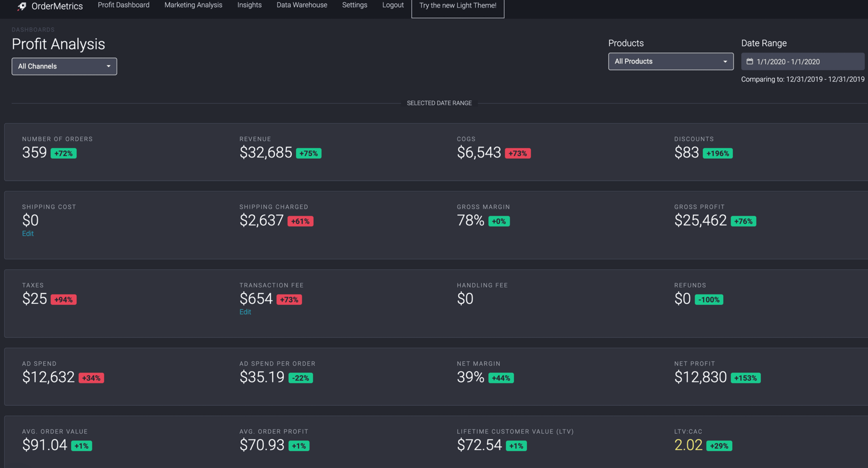Open the All Channels dropdown
Screen dimensions: 868x468
64,66
